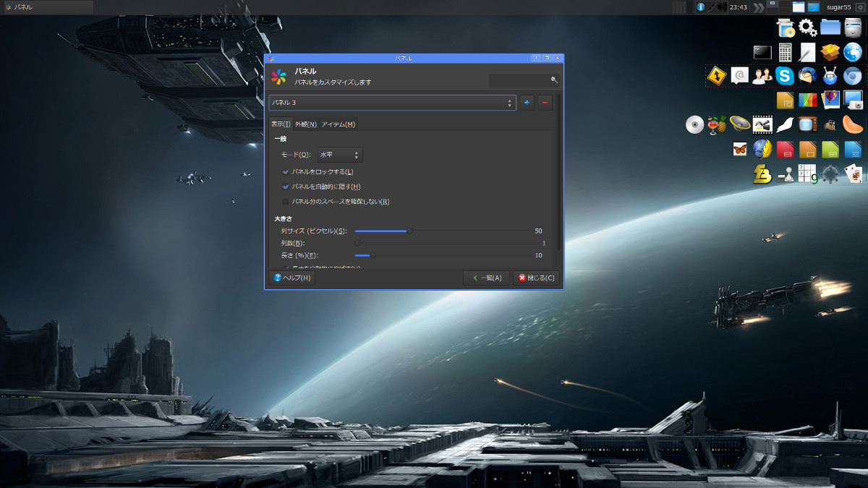The width and height of the screenshot is (868, 488).
Task: Click the ヘルプ(H) help button
Action: pos(292,278)
